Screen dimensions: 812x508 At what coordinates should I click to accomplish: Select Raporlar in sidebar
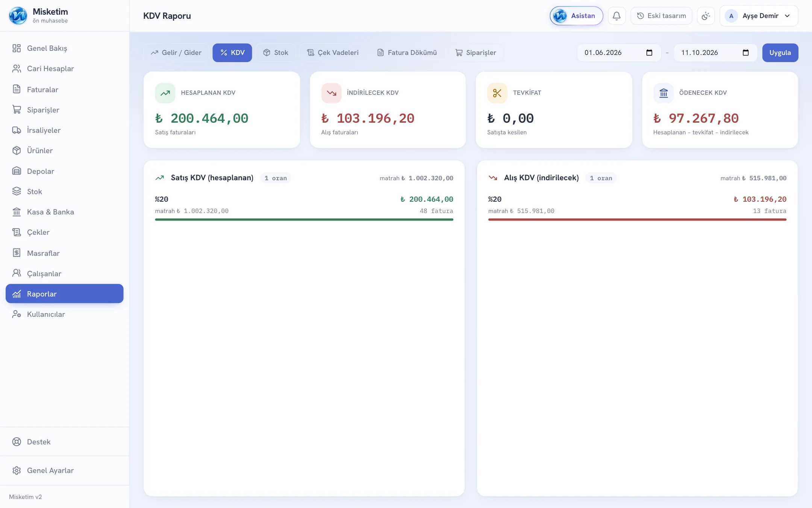pyautogui.click(x=65, y=294)
